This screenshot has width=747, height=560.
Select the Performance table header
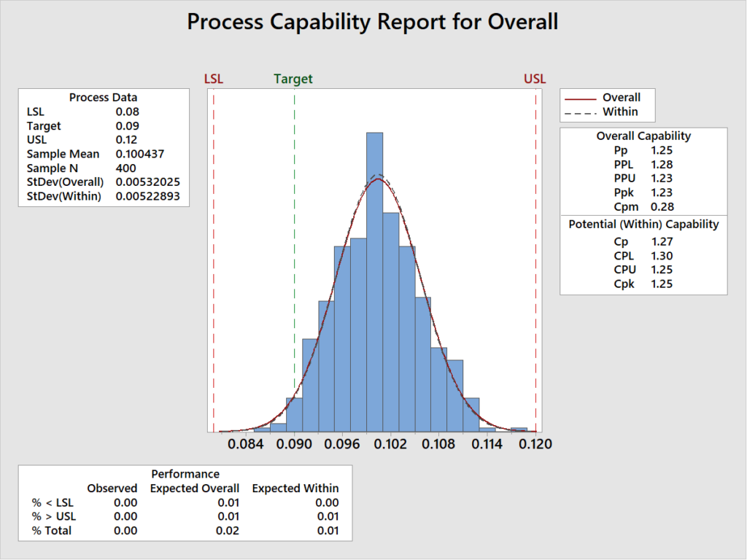(185, 474)
